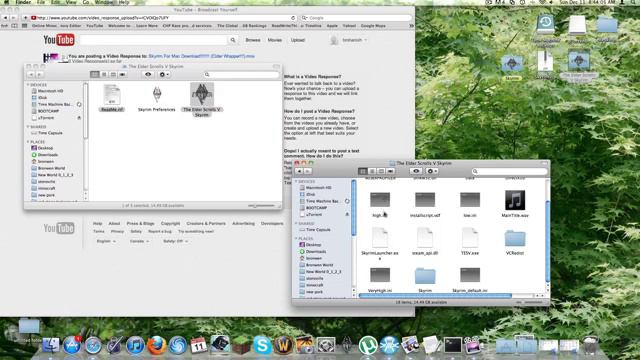Open the Trash in the Dock
The image size is (640, 360).
pos(591,345)
